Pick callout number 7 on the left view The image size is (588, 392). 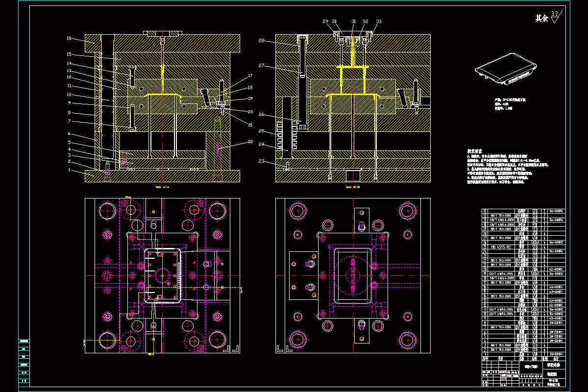pyautogui.click(x=70, y=121)
